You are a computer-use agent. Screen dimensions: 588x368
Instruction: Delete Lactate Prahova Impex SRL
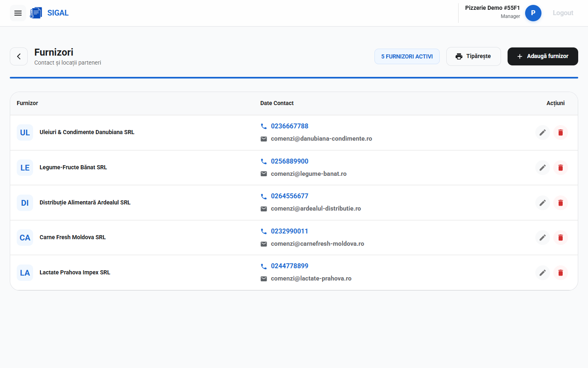click(561, 273)
